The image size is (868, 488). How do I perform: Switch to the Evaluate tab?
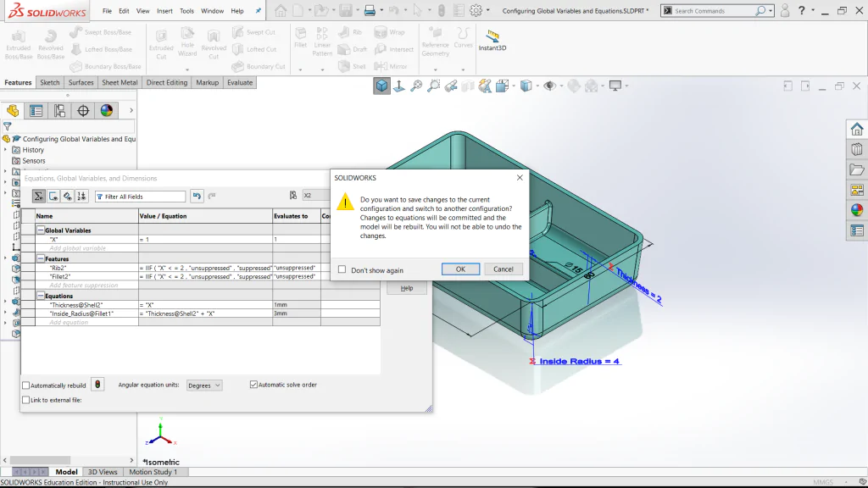coord(240,82)
